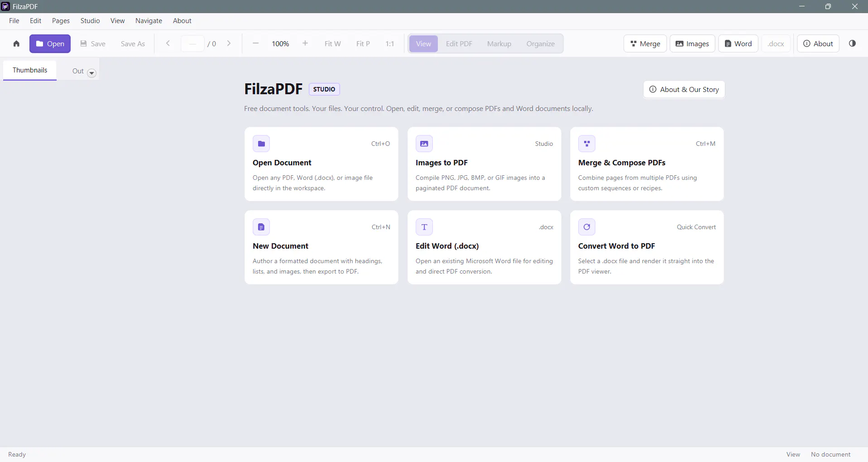
Task: Click the Merge & Compose PDFs icon
Action: pyautogui.click(x=587, y=144)
